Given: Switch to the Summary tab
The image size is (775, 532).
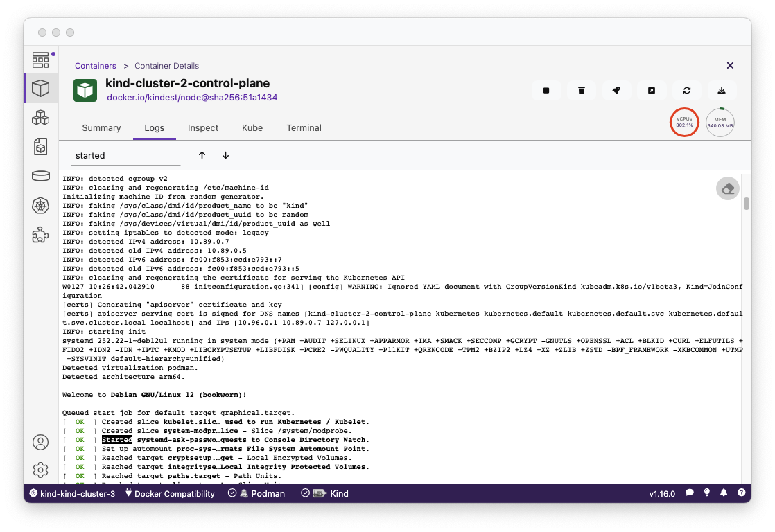Looking at the screenshot, I should coord(101,128).
